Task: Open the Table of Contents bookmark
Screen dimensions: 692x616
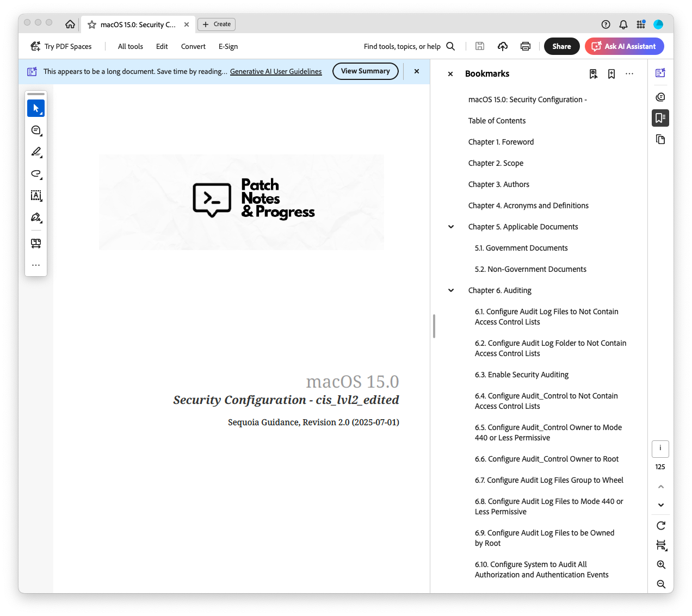Action: click(497, 121)
